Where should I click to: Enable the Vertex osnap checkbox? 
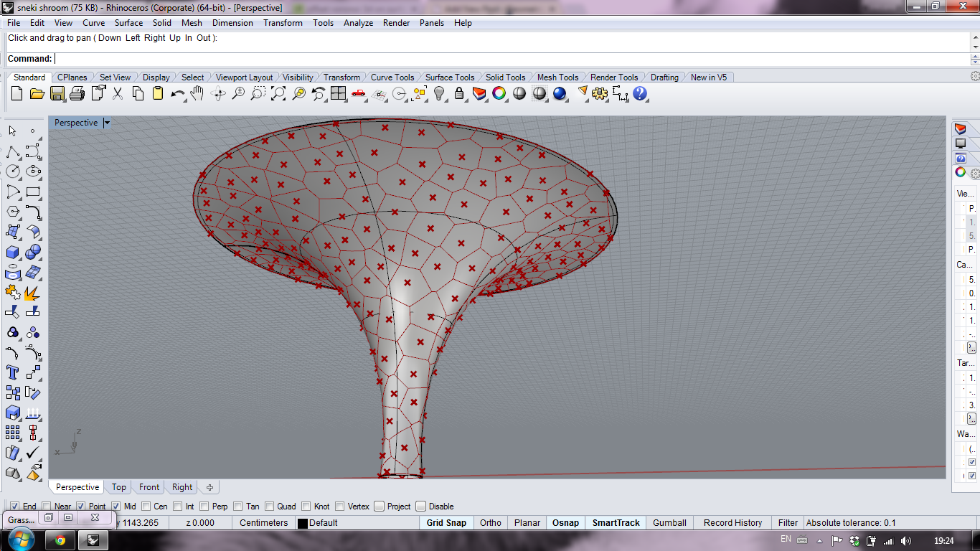pyautogui.click(x=340, y=507)
